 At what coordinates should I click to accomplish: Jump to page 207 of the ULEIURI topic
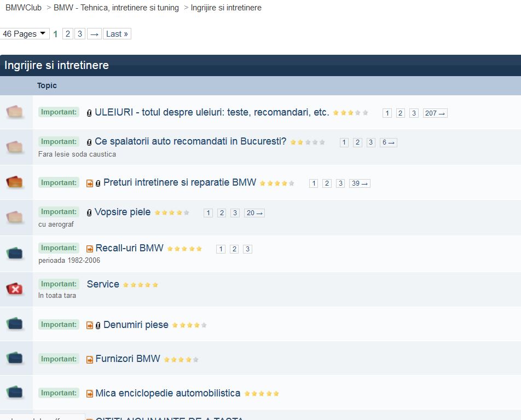435,113
